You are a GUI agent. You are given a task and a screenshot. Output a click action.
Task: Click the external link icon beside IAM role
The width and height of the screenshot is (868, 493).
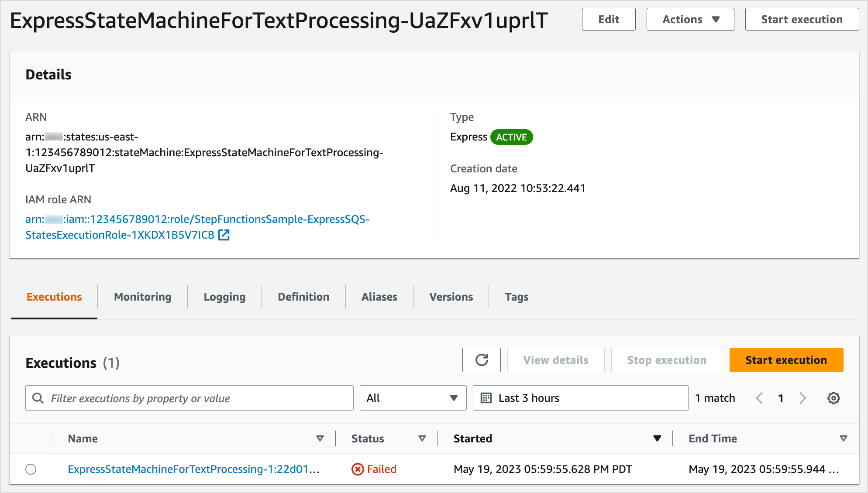pyautogui.click(x=224, y=235)
